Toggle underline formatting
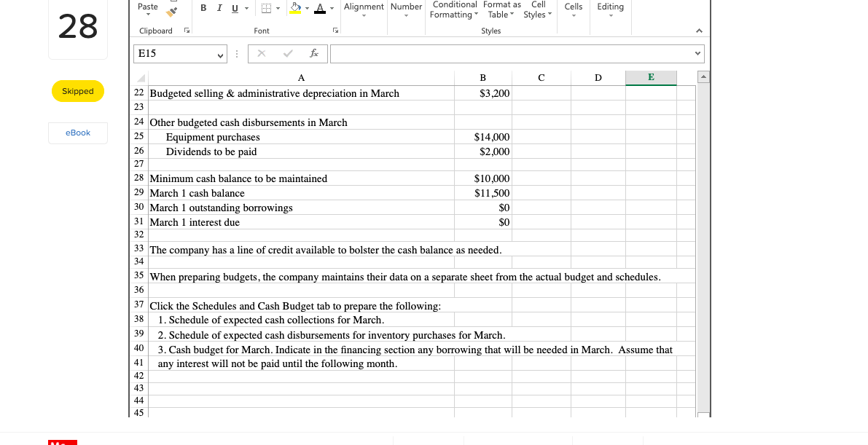Screen dimensions: 868x445 (233, 7)
